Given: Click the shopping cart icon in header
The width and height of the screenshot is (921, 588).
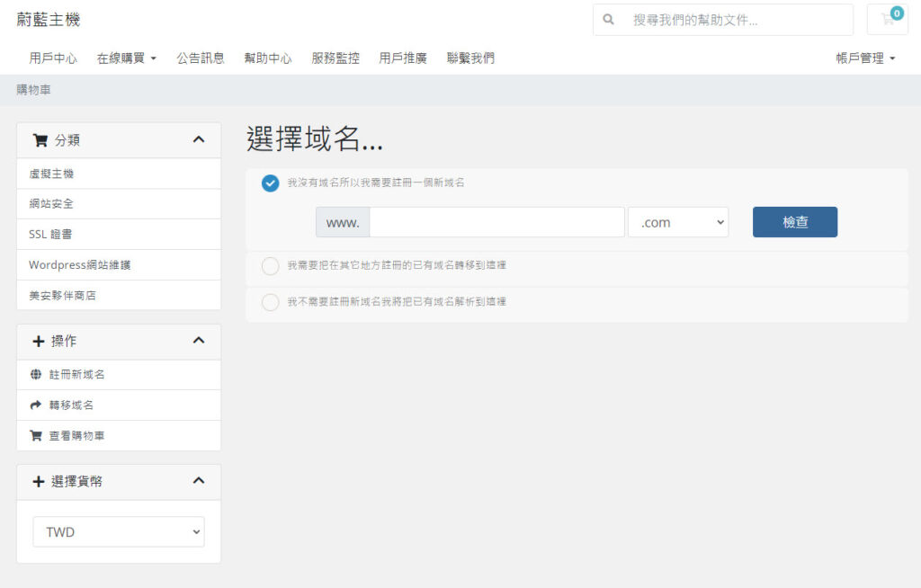Looking at the screenshot, I should (887, 20).
